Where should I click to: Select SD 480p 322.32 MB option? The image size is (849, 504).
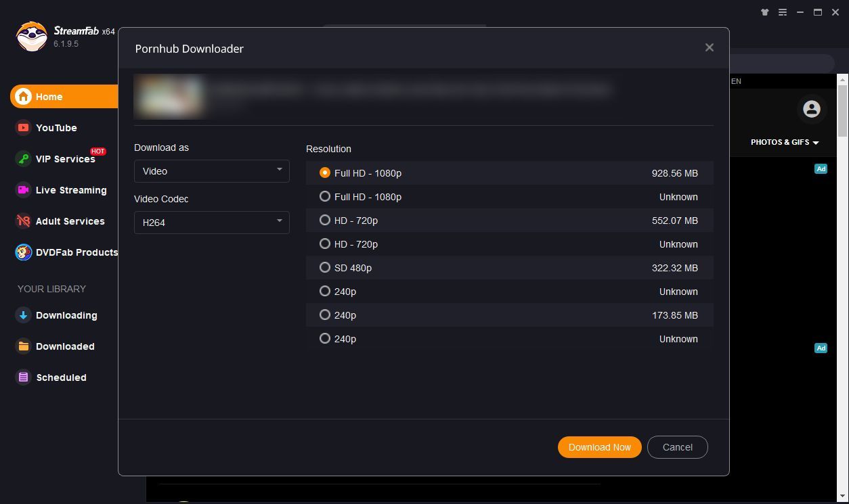click(509, 268)
